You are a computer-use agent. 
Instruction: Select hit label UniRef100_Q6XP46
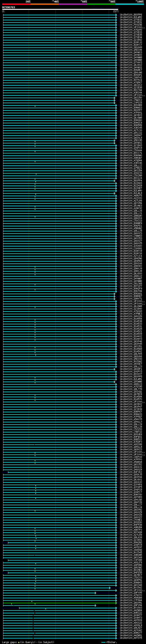[x=131, y=342]
